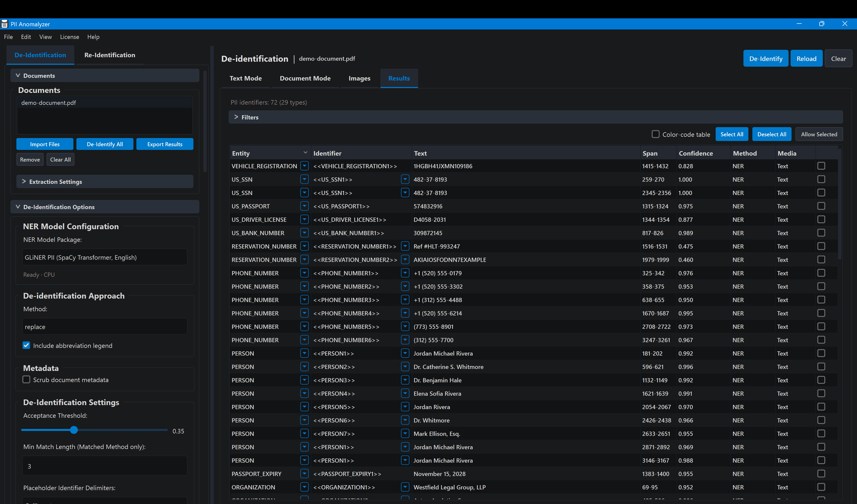The image size is (857, 504).
Task: Click sort arrow in Entity column header
Action: pyautogui.click(x=305, y=153)
